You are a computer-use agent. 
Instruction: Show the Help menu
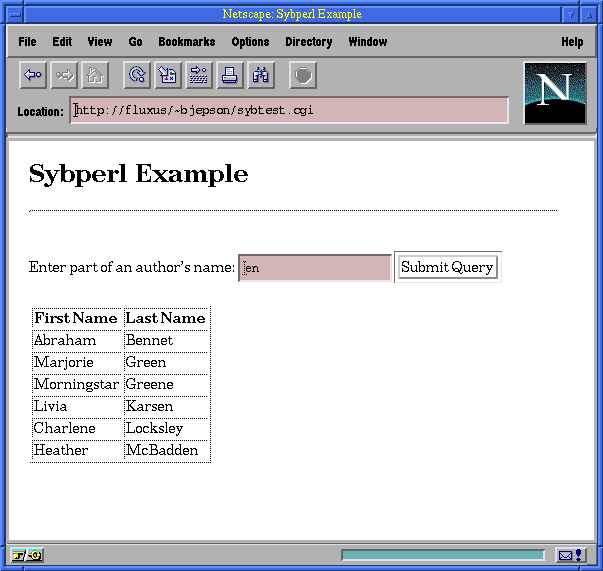click(x=572, y=42)
